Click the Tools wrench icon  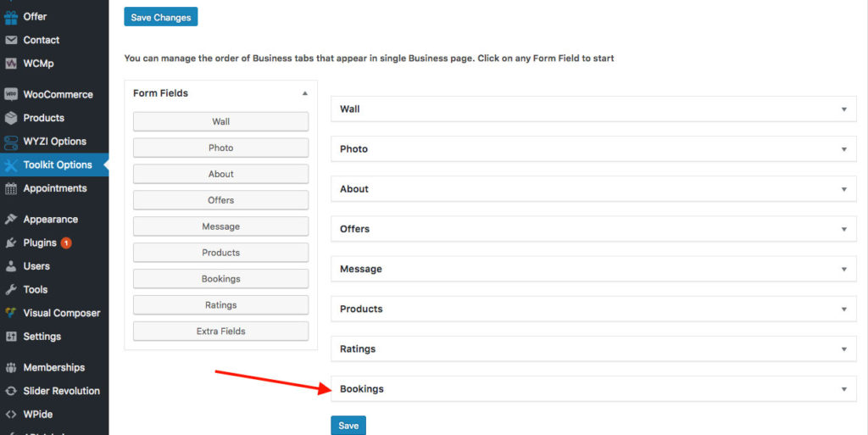click(x=11, y=289)
